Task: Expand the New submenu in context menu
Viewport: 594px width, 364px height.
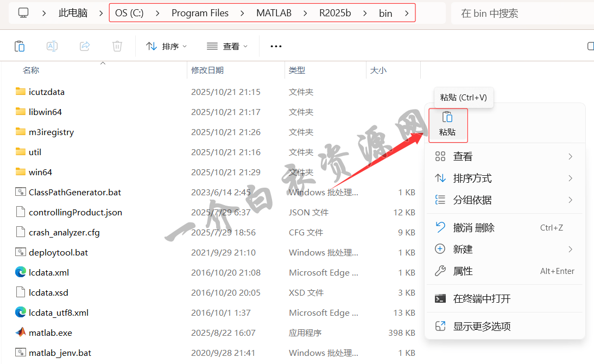Action: pos(503,249)
